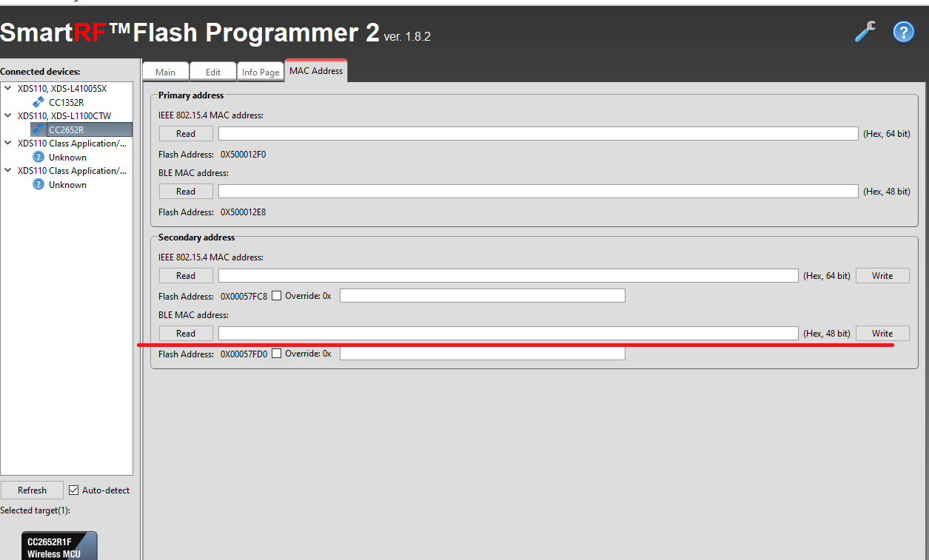Focus the primary IEEE MAC address field
This screenshot has width=929, height=560.
[538, 134]
